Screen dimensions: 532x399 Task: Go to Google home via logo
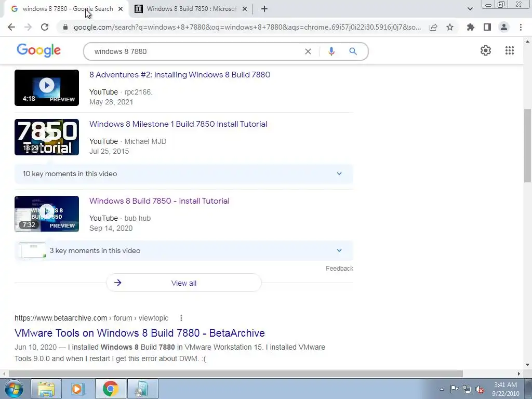38,50
